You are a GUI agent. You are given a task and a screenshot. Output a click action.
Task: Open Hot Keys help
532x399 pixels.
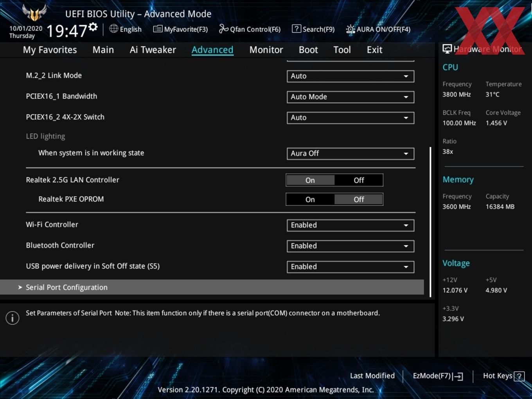click(x=504, y=376)
